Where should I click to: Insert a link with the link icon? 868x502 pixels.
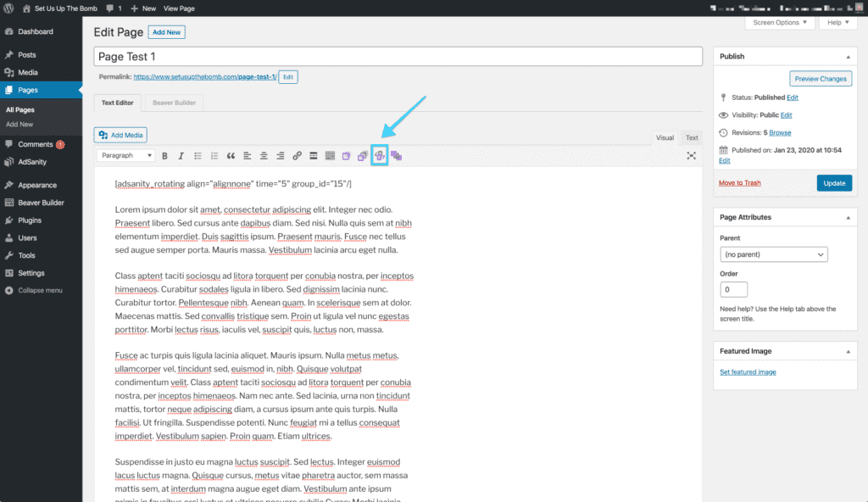(x=297, y=155)
